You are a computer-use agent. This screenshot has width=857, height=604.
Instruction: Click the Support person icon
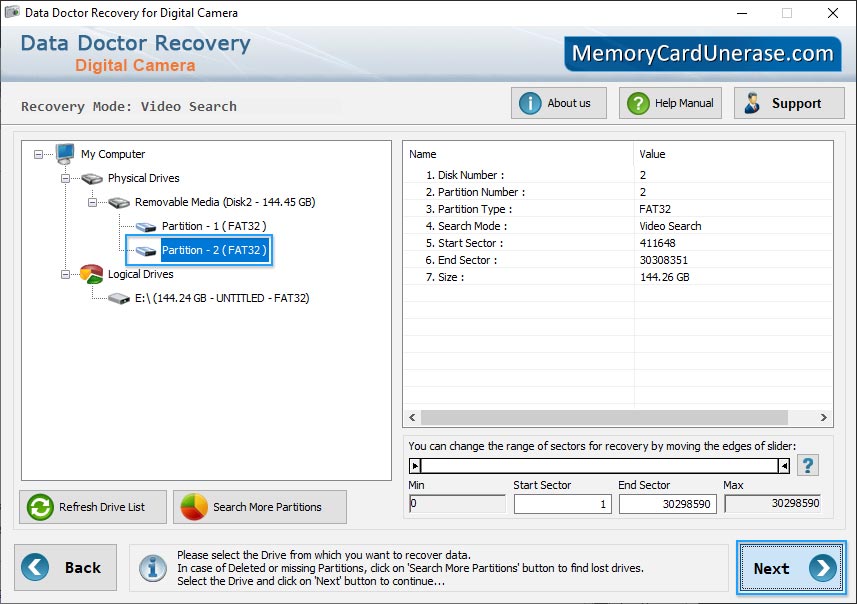[x=752, y=103]
